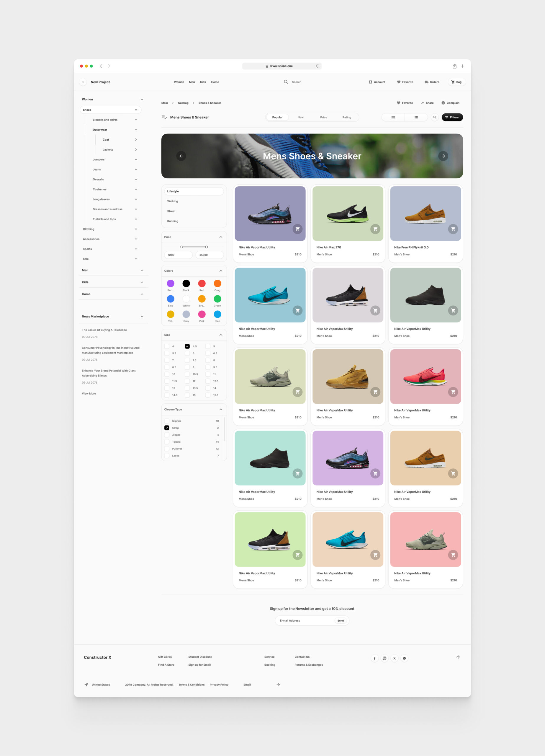Click the sort icon beside Mens Shoes & Sneaker
The image size is (545, 756).
pyautogui.click(x=164, y=117)
